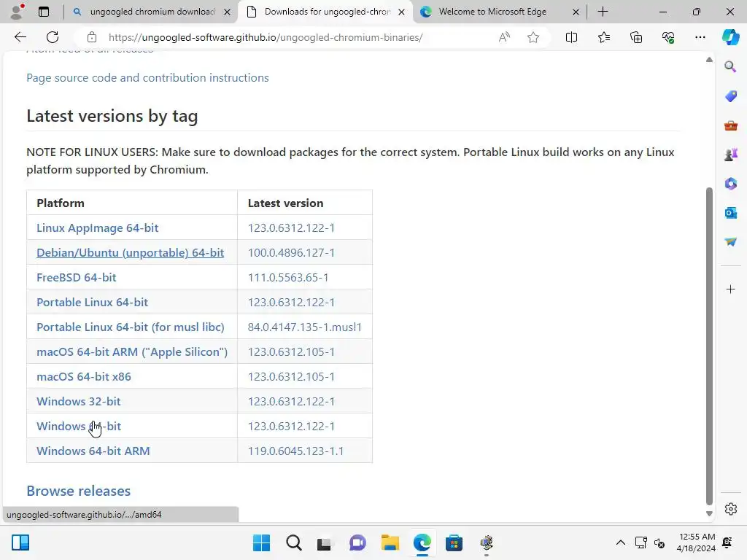747x560 pixels.
Task: View site information lock icon
Action: pyautogui.click(x=92, y=37)
